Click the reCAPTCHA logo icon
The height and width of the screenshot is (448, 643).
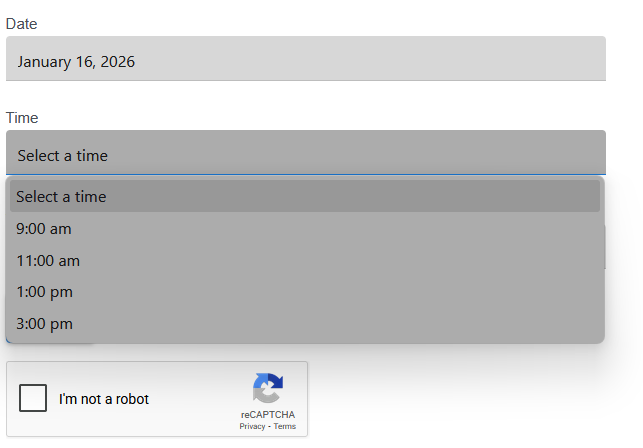(268, 388)
